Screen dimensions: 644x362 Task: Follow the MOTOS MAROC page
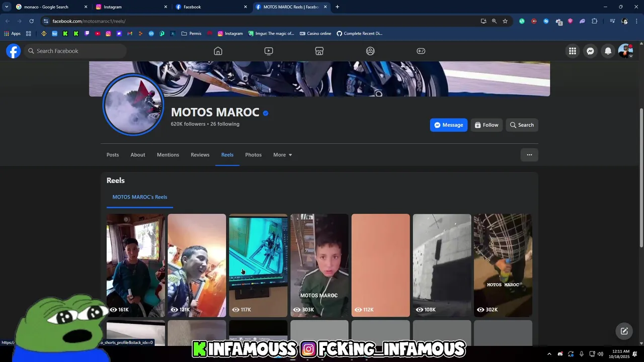[487, 125]
